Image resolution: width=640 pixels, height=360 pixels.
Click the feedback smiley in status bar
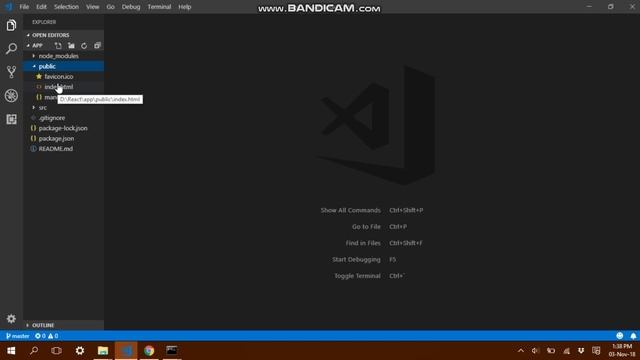pos(620,336)
